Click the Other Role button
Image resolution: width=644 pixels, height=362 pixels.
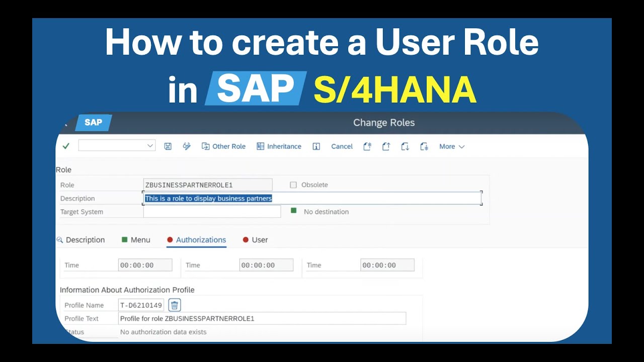[223, 146]
